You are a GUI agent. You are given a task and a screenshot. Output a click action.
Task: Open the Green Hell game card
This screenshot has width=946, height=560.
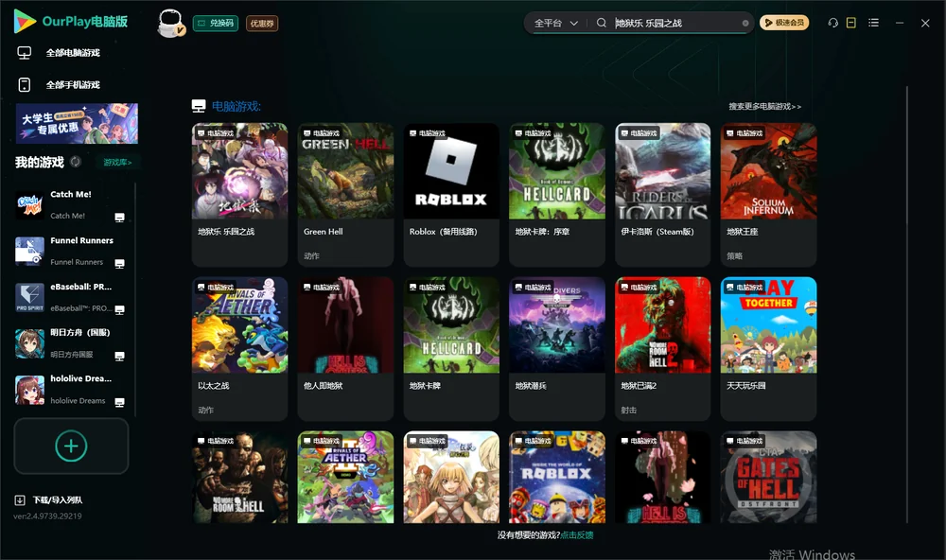pyautogui.click(x=345, y=195)
